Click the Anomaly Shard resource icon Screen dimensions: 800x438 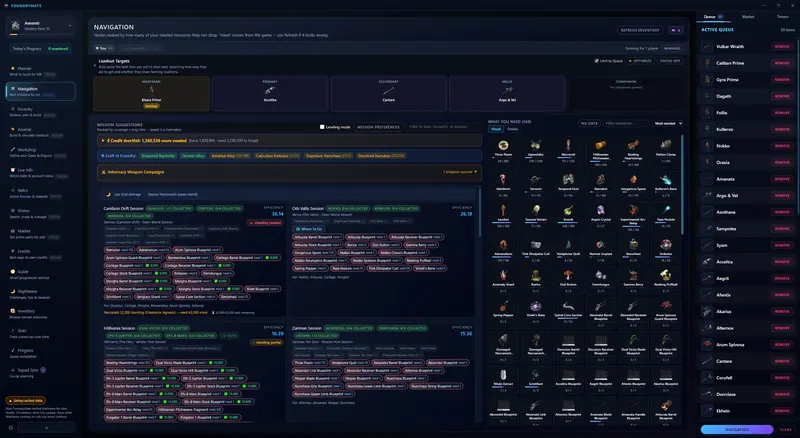[x=503, y=276]
